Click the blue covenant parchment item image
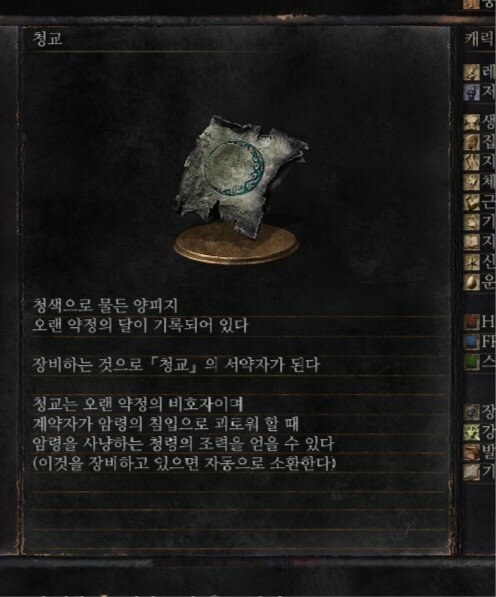Screen dimensions: 496x597 tap(240, 175)
